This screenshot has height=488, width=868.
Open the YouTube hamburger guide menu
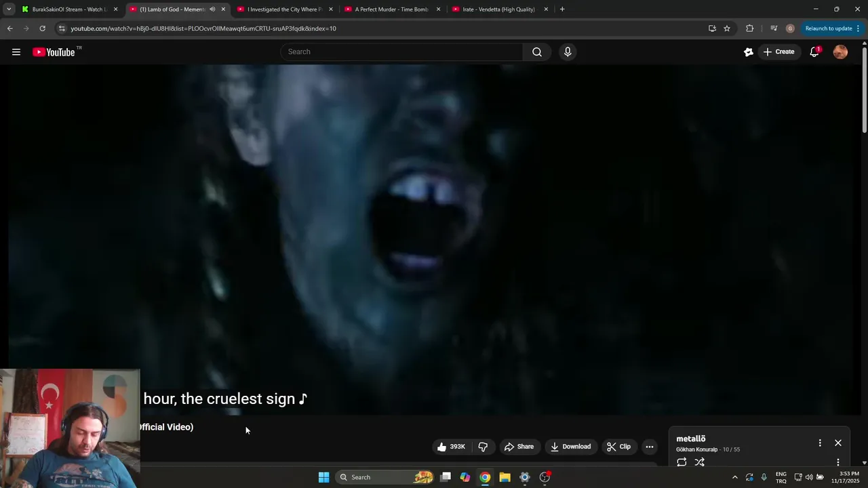pyautogui.click(x=16, y=52)
